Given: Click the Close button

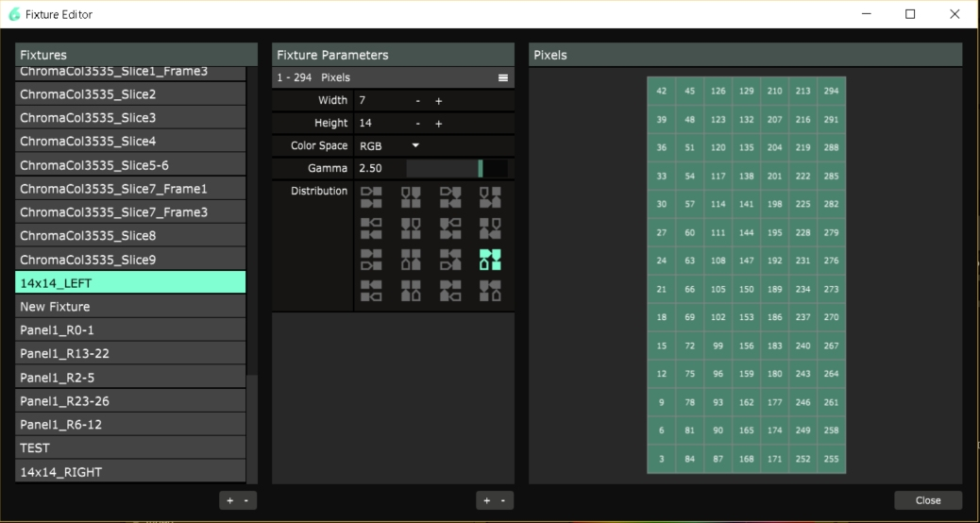Looking at the screenshot, I should 928,500.
